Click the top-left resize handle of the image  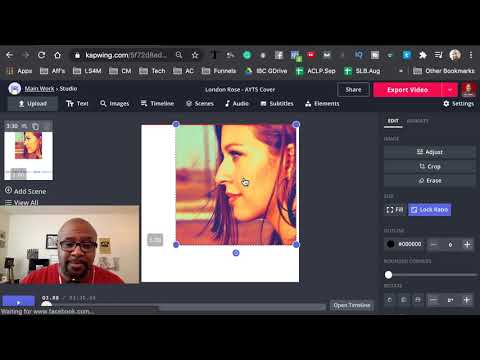(176, 124)
